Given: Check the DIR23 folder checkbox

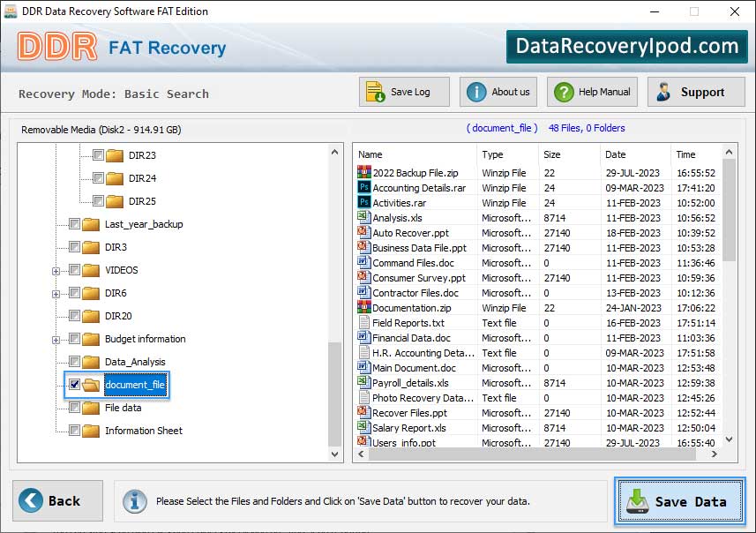Looking at the screenshot, I should (98, 154).
